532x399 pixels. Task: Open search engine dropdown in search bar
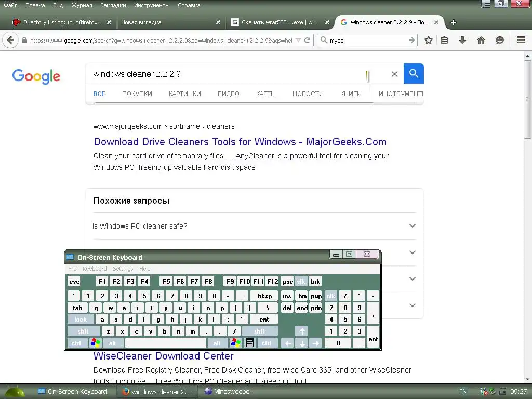324,40
